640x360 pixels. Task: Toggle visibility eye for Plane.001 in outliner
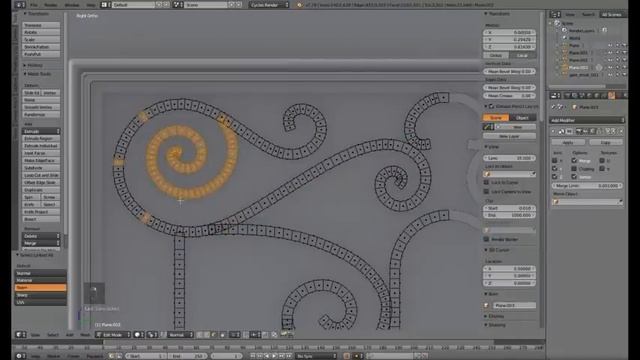610,53
